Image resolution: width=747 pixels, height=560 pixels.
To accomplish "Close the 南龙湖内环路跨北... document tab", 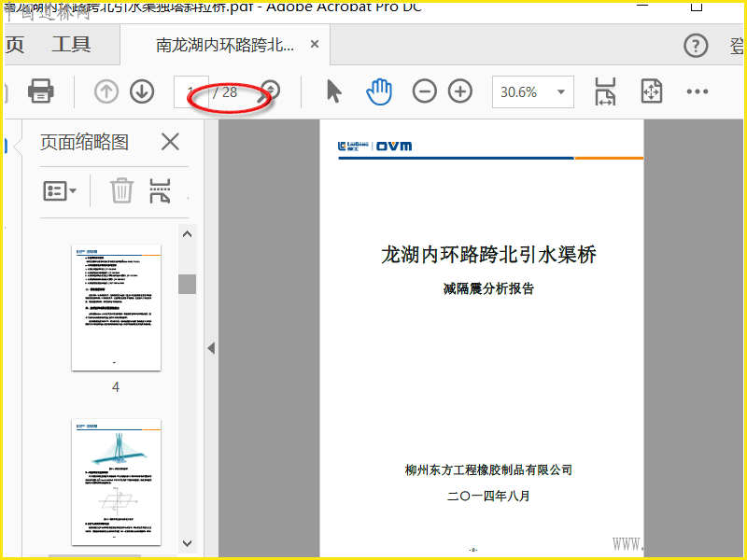I will pos(315,44).
